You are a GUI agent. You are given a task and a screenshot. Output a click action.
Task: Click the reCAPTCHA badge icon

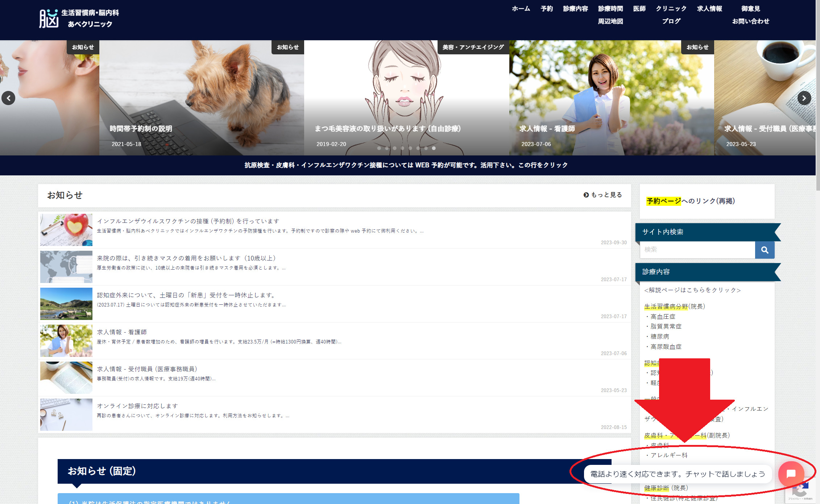click(800, 491)
